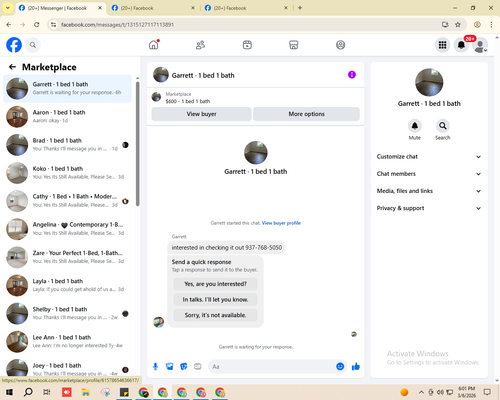Expand Privacy & support section
The width and height of the screenshot is (500, 400).
pos(429,208)
